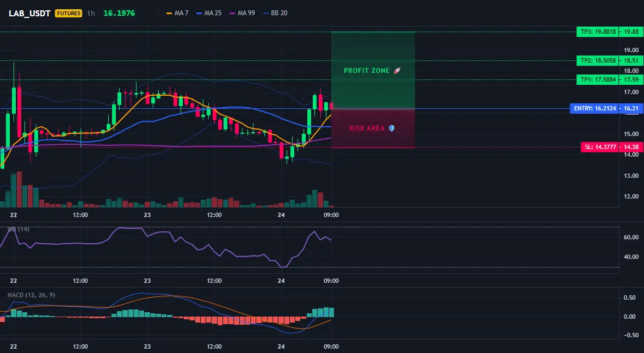Image resolution: width=644 pixels, height=353 pixels.
Task: Click the SL: 14.3777 price label
Action: click(x=600, y=147)
